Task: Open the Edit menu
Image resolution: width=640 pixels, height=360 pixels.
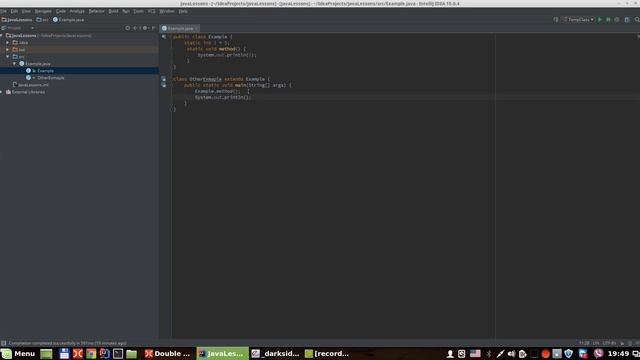Action: pyautogui.click(x=14, y=11)
